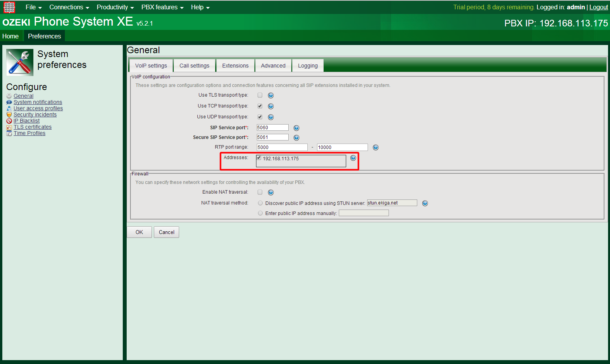Viewport: 610px width, 364px height.
Task: Open the PBX features dropdown menu
Action: click(x=162, y=7)
